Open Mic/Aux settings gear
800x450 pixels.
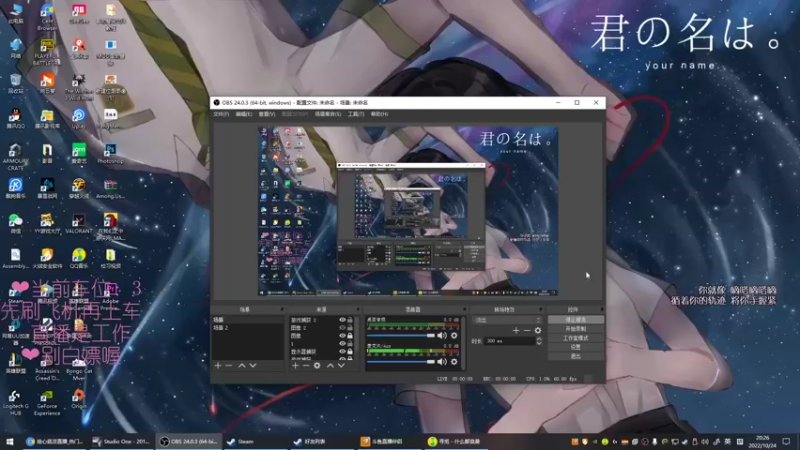click(454, 361)
